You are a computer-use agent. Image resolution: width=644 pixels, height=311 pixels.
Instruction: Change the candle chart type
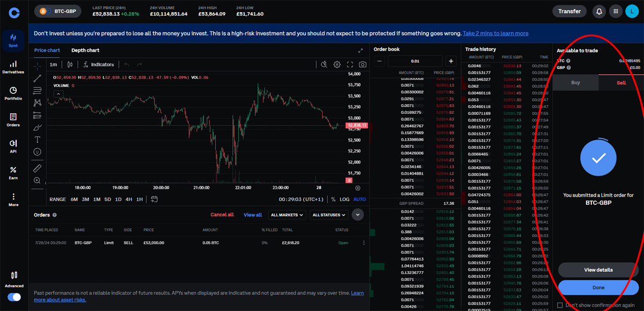tap(71, 64)
